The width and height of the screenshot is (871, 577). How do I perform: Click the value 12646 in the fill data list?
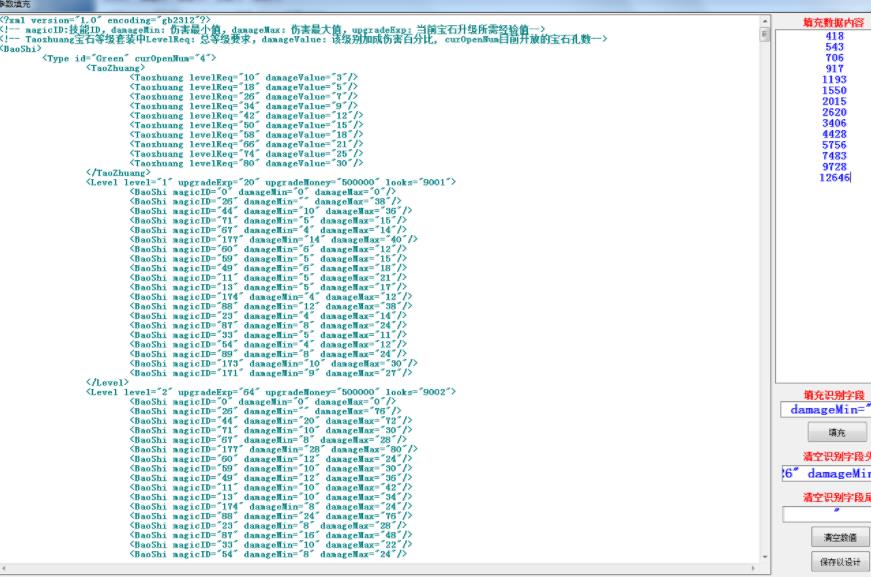834,178
